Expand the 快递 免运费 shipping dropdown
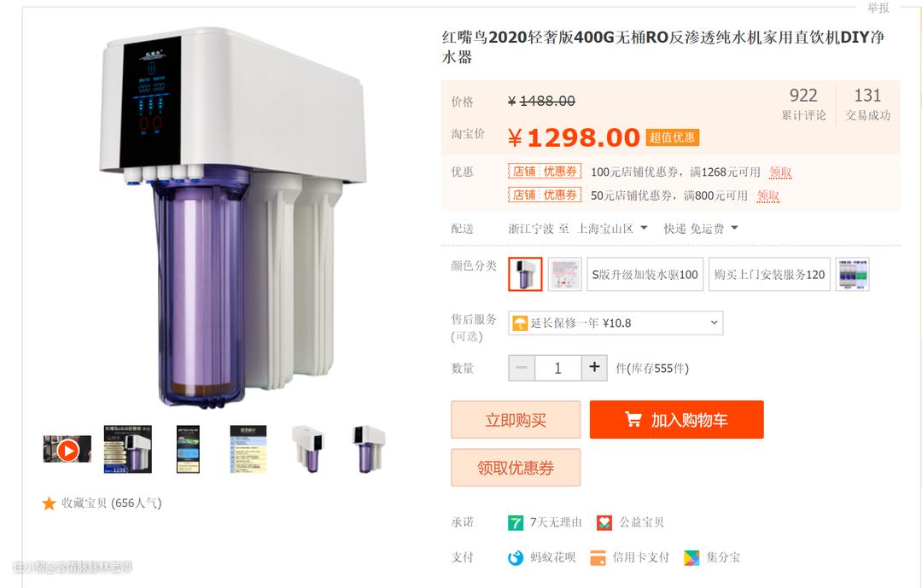Viewport: 922px width, 588px height. tap(701, 228)
